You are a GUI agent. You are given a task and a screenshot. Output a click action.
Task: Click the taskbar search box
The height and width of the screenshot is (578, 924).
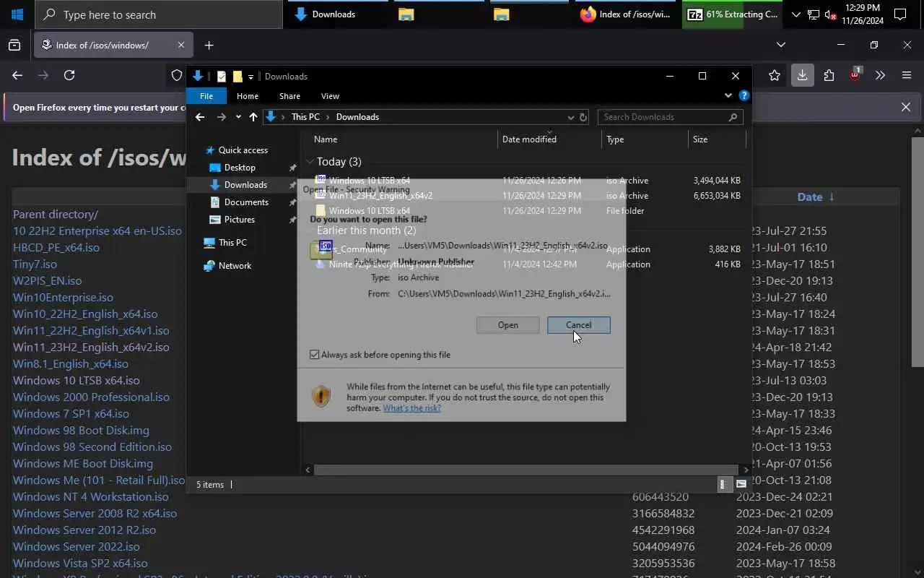pyautogui.click(x=159, y=14)
